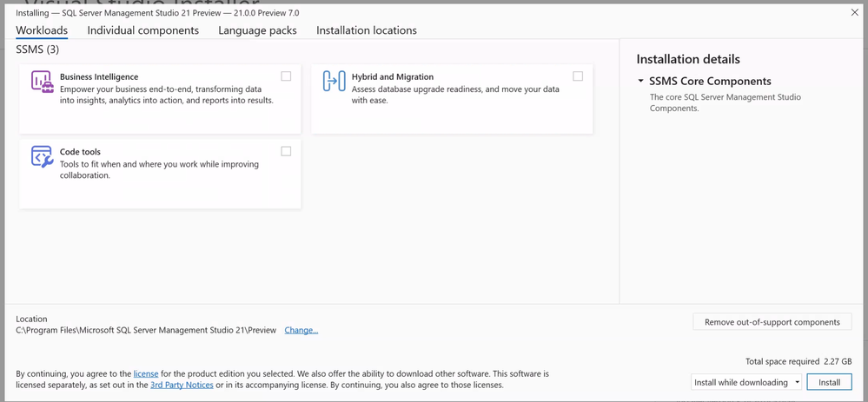This screenshot has height=402, width=868.
Task: Go to the Language packs tab
Action: point(257,30)
